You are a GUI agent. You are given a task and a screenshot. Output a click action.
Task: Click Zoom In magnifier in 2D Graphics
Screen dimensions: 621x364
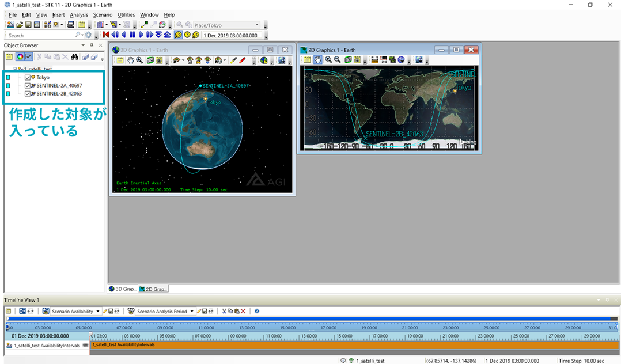[328, 60]
